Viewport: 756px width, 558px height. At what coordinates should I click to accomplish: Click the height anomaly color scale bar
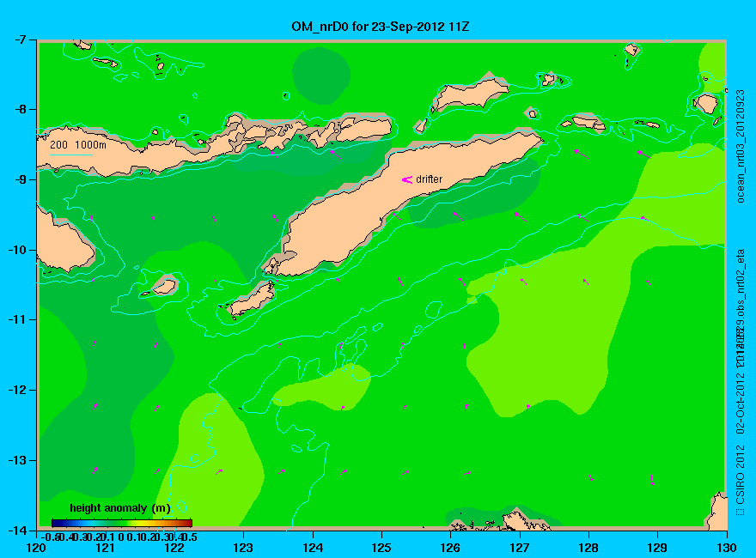point(122,523)
